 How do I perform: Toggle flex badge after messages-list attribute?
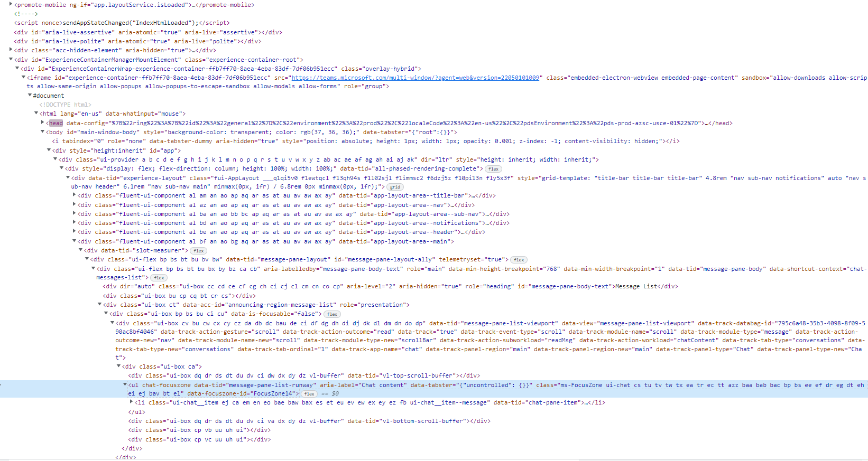159,278
